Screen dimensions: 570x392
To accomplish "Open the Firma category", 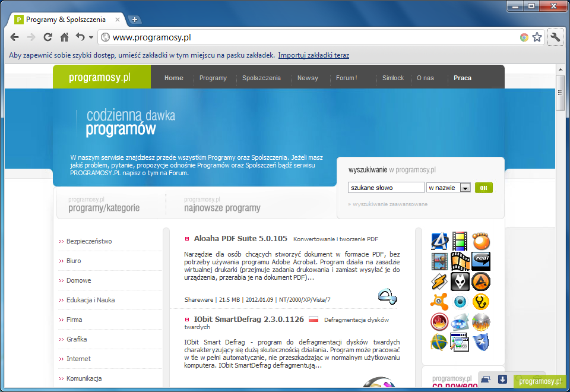I will [x=74, y=320].
